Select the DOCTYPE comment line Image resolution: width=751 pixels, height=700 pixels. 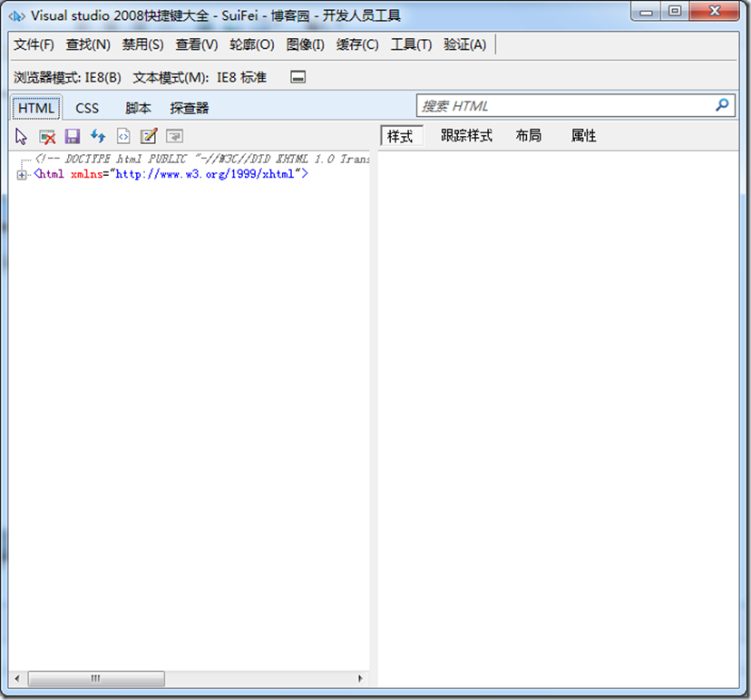click(x=202, y=159)
